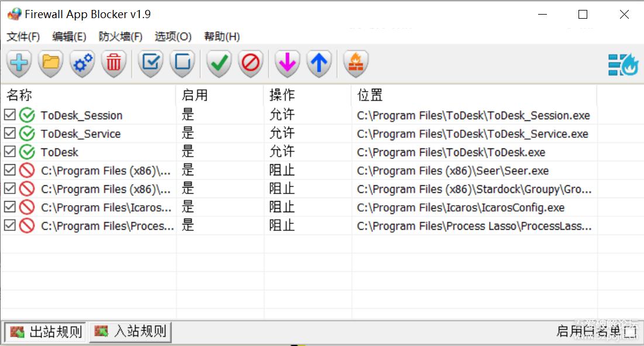Image resolution: width=644 pixels, height=346 pixels.
Task: Click the blue Move Up arrow icon
Action: [319, 64]
